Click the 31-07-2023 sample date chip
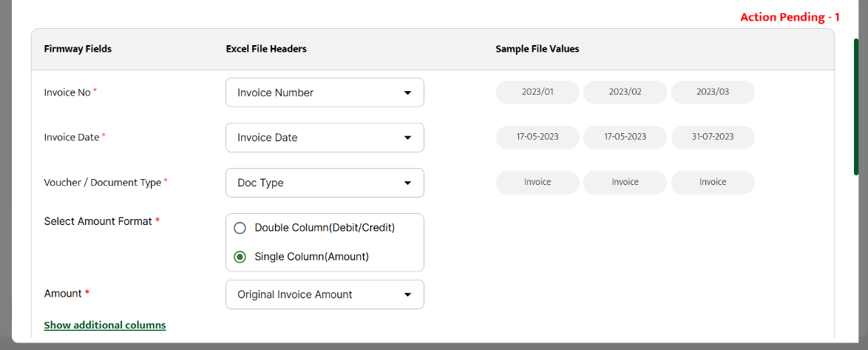The width and height of the screenshot is (868, 350). tap(713, 137)
